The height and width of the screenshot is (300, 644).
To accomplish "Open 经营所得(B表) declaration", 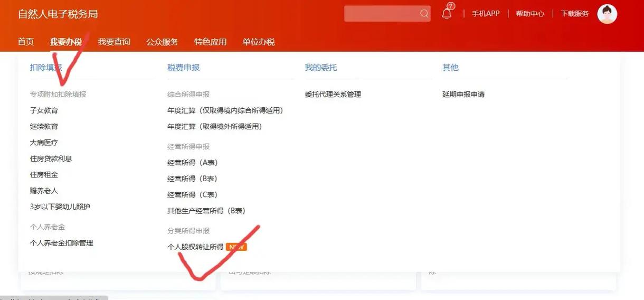I will point(193,179).
